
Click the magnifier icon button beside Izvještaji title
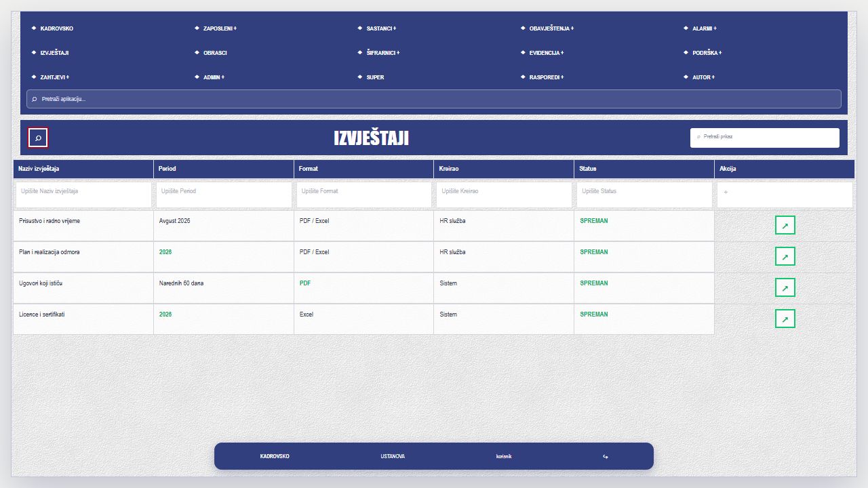38,138
